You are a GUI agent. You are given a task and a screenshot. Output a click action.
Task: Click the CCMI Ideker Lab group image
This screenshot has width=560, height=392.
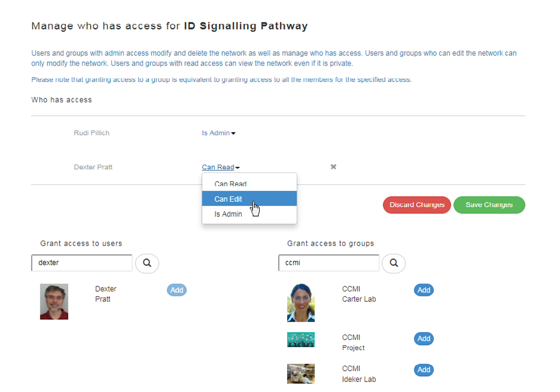pyautogui.click(x=301, y=373)
